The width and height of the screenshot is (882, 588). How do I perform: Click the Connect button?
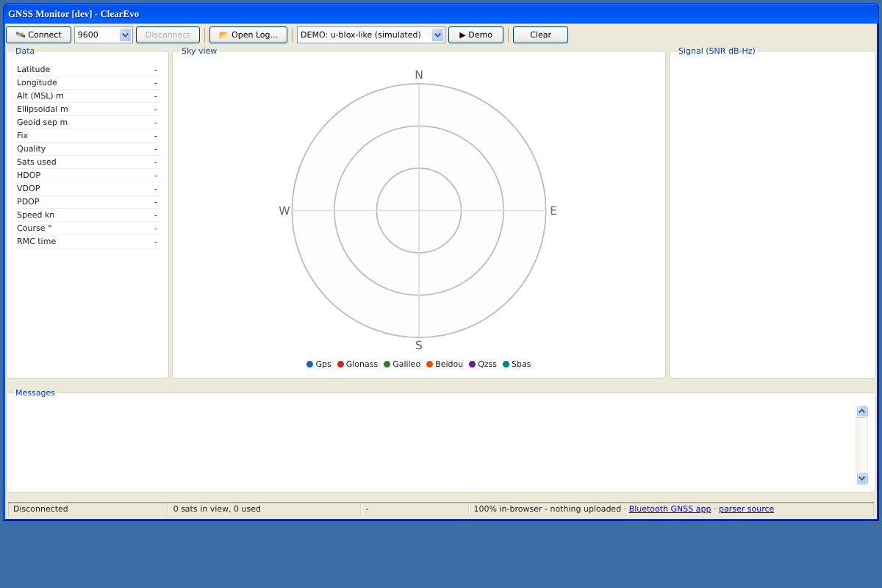tap(39, 35)
